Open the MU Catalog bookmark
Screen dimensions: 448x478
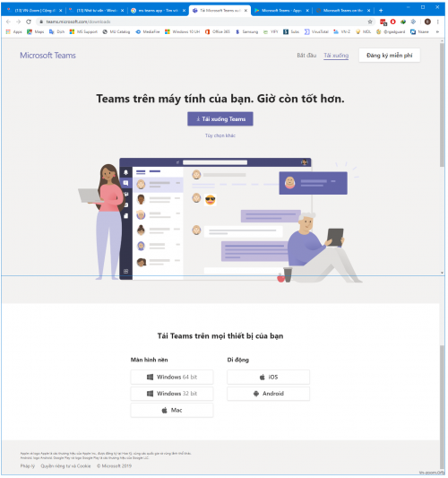click(116, 31)
